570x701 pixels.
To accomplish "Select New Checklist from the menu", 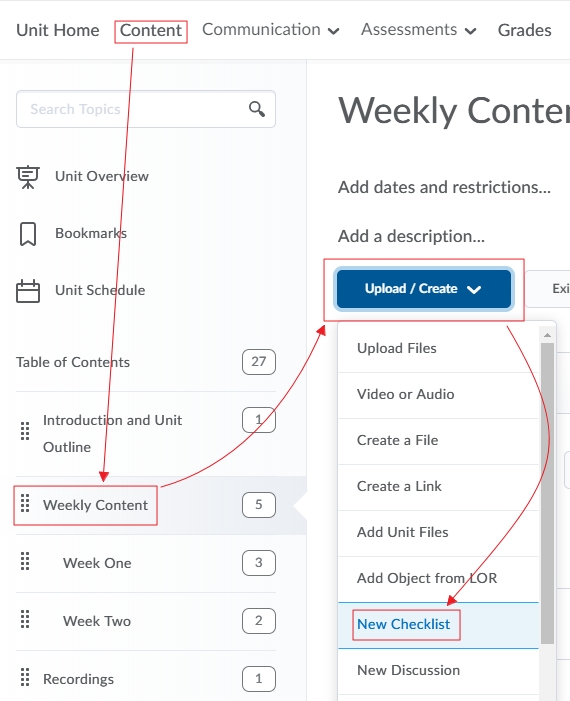I will 403,624.
